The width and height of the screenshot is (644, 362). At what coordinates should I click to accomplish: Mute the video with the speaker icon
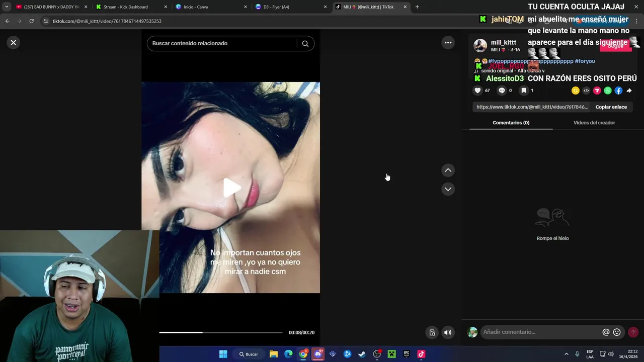point(447,332)
